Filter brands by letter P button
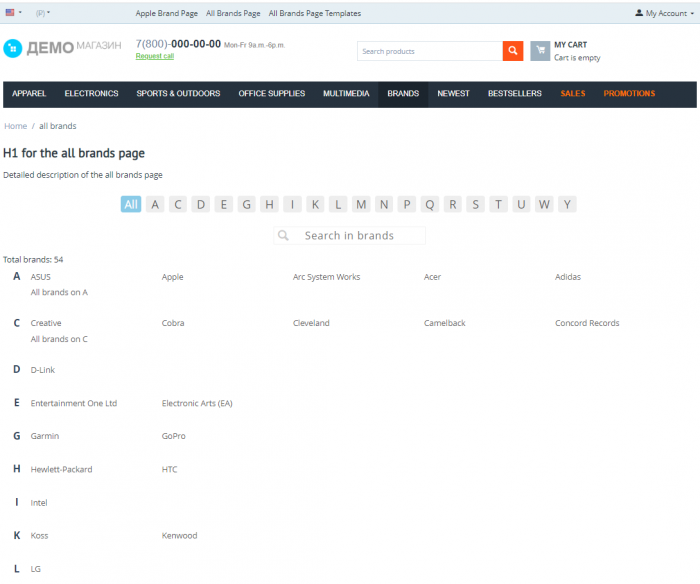 [407, 204]
